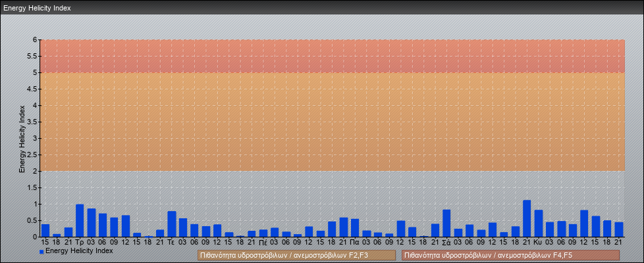Click the last bar at the chart's right end
This screenshot has width=644, height=263.
(x=618, y=229)
